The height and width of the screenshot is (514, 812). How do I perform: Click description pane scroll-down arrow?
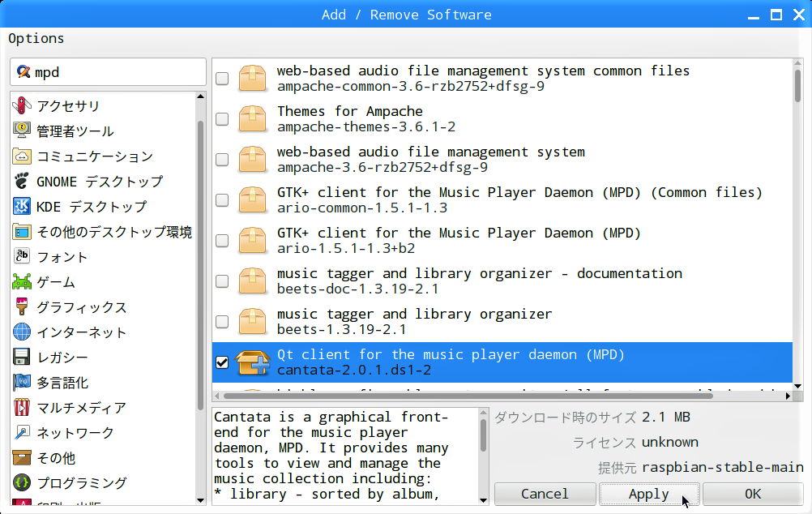[x=483, y=500]
